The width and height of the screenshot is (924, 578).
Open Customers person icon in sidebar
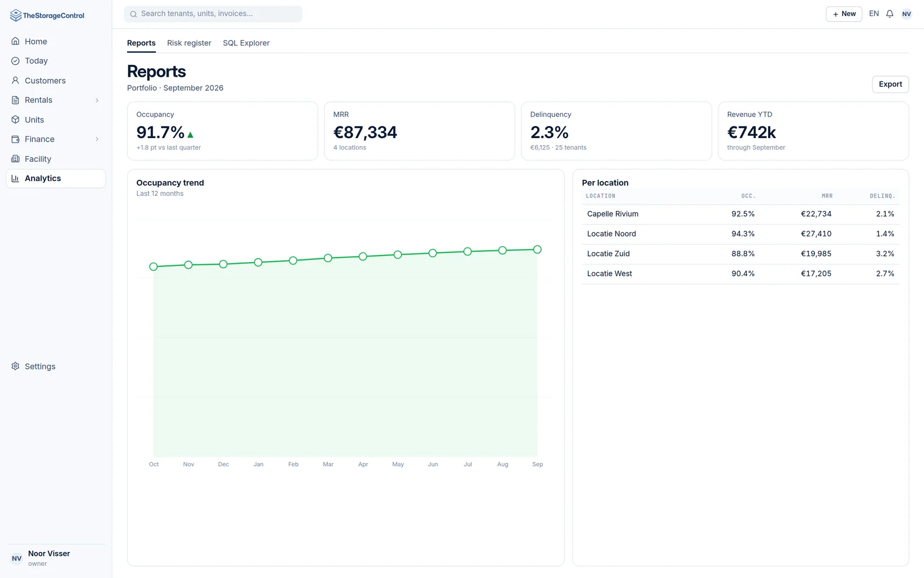click(x=16, y=80)
